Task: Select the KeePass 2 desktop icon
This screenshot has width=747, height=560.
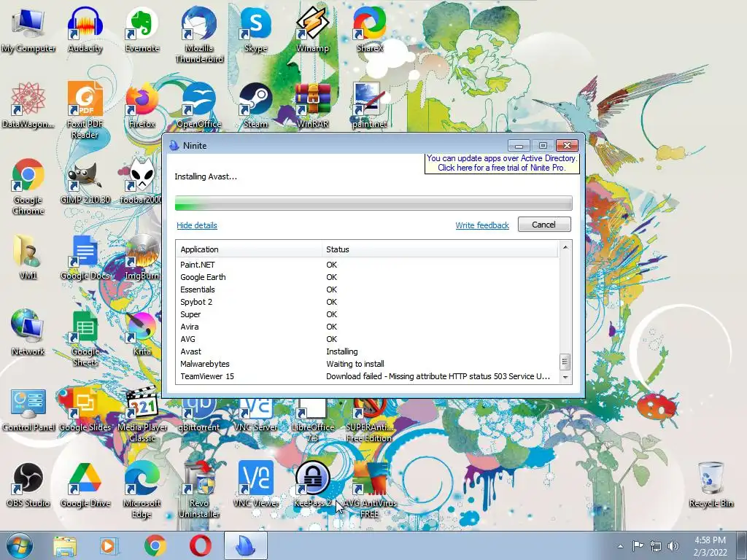Action: [x=312, y=484]
